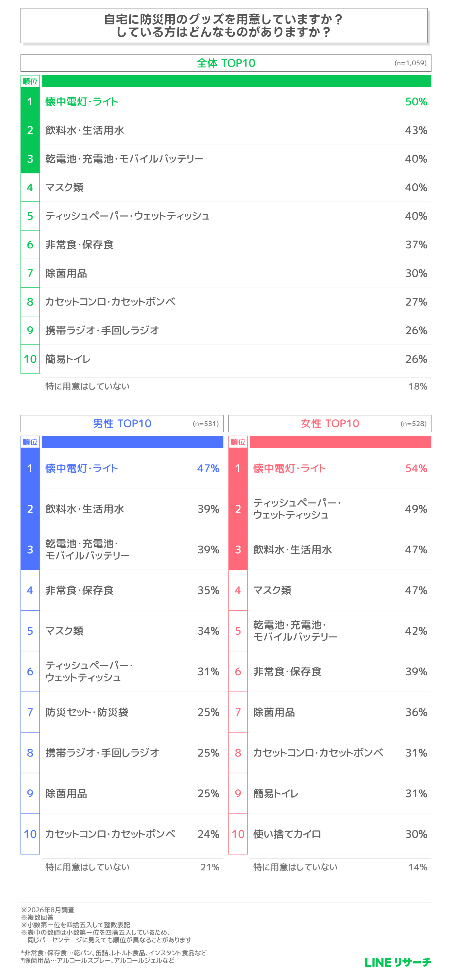
Task: Click the 順位 label in the 女性 table
Action: click(x=238, y=442)
